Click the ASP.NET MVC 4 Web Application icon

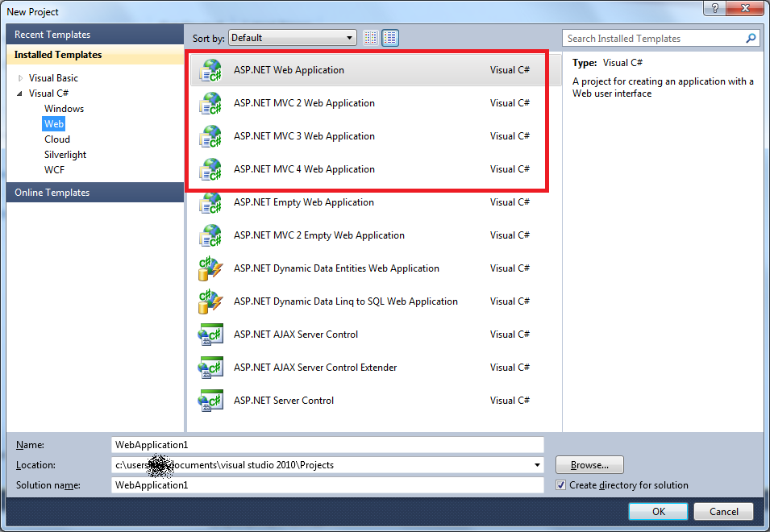(210, 169)
